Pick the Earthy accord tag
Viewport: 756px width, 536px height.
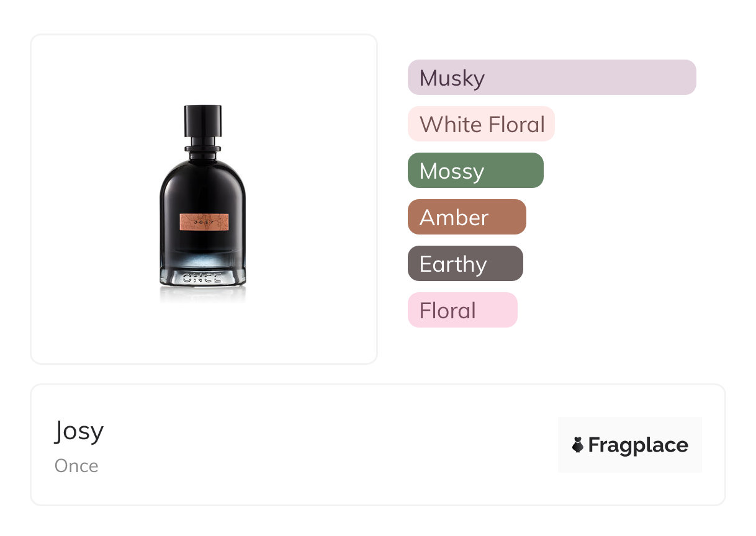(x=466, y=264)
